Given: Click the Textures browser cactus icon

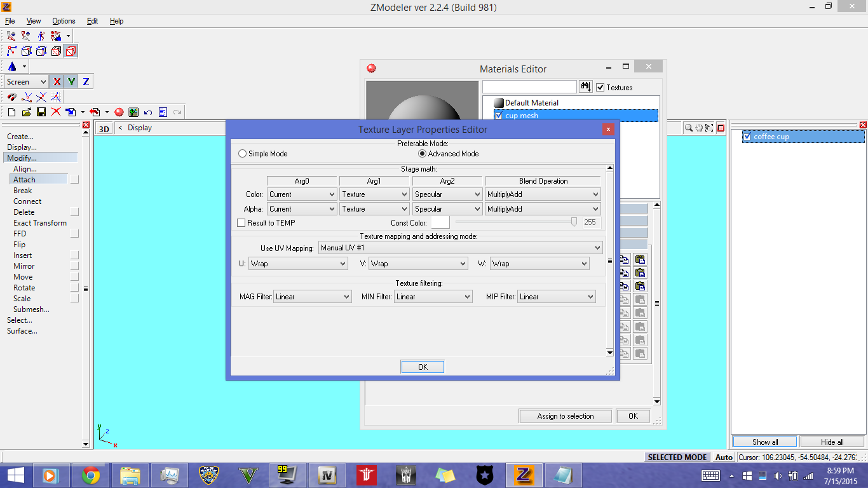Looking at the screenshot, I should tap(133, 112).
